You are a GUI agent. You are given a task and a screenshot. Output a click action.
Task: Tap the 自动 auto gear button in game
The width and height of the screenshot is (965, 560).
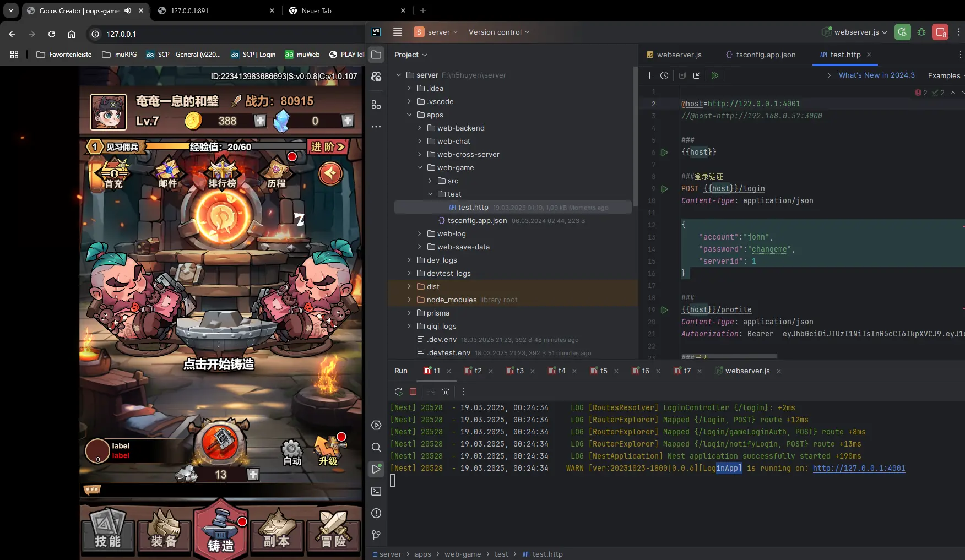point(292,453)
